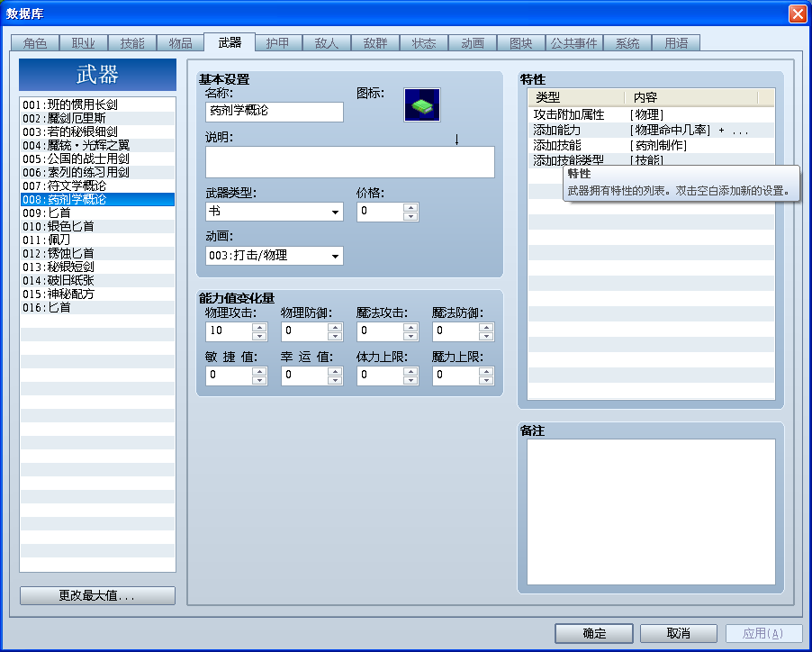
Task: Click the 说明 description text box
Action: 350,162
